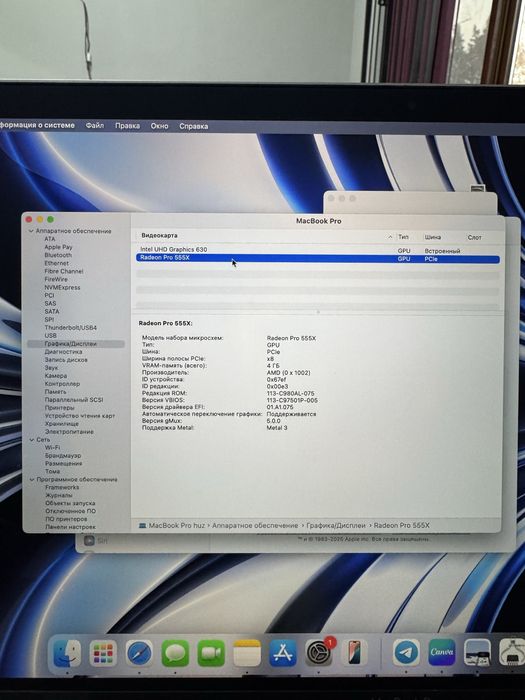Select the Intel UHD Graphics 630 row
Screen dimensions: 525x700
[x=317, y=250]
